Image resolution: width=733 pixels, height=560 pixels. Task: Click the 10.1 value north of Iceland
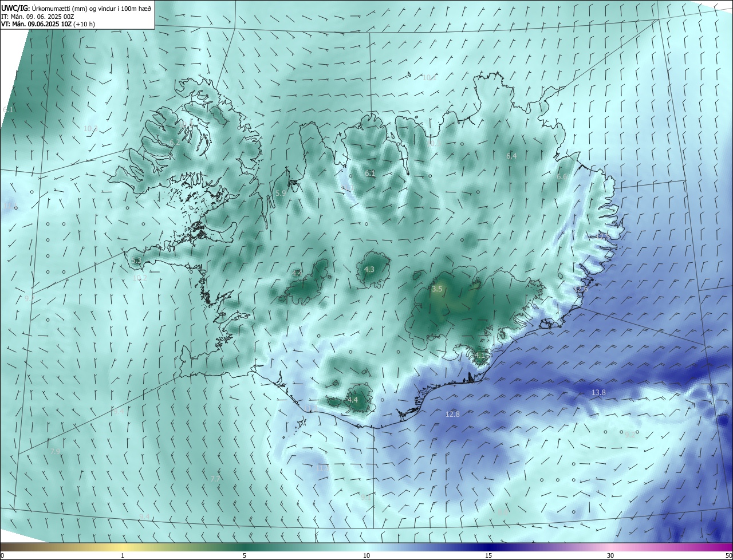click(429, 77)
